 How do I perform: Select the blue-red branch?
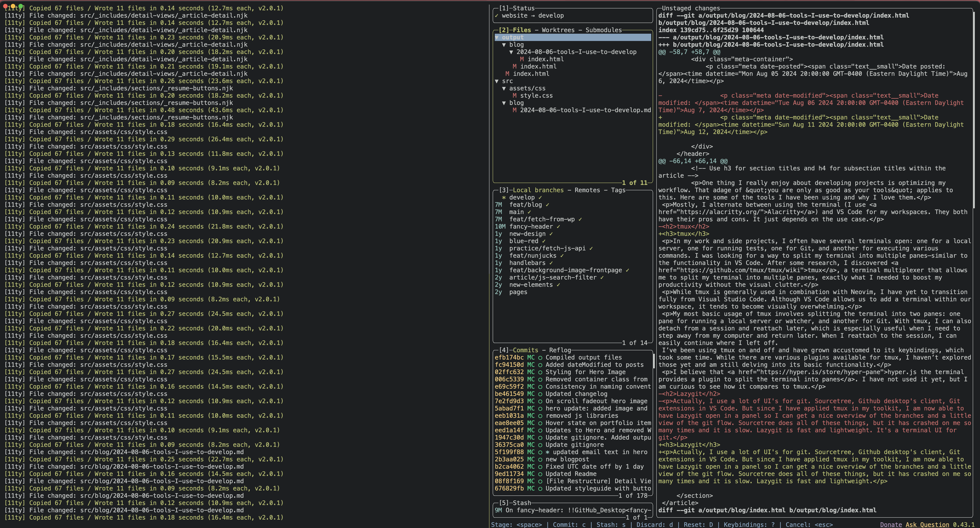(523, 241)
